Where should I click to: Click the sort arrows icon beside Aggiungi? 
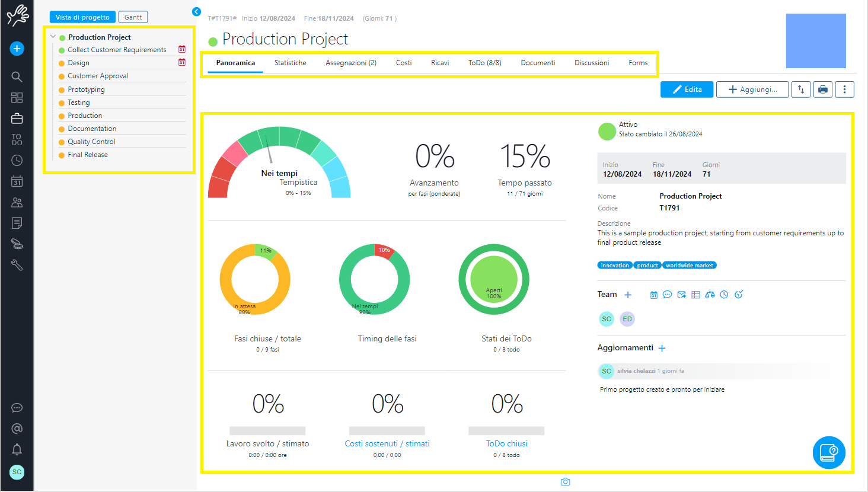pyautogui.click(x=800, y=90)
